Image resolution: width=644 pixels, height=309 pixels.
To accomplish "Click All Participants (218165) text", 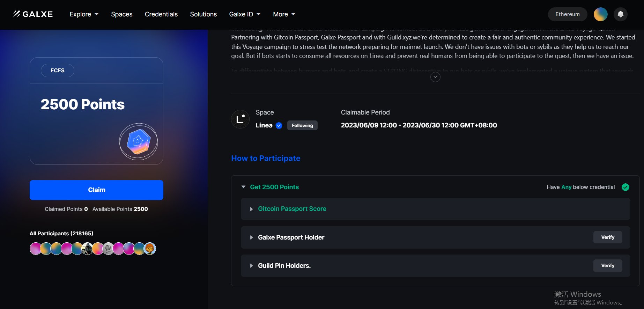I will (x=61, y=233).
